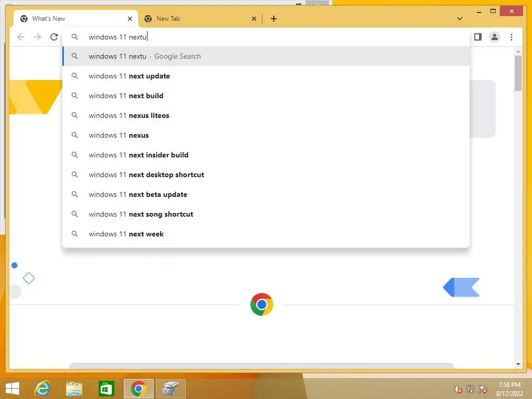
Task: Choose 'windows 11 next week' suggestion
Action: click(x=266, y=234)
